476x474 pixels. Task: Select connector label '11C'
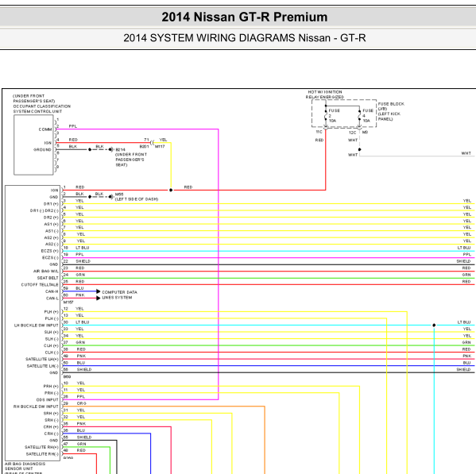319,132
